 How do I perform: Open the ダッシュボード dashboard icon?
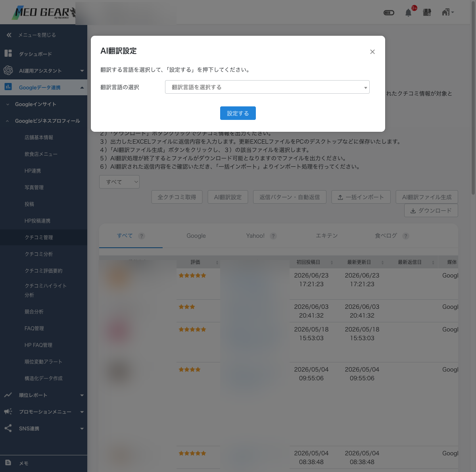point(8,53)
